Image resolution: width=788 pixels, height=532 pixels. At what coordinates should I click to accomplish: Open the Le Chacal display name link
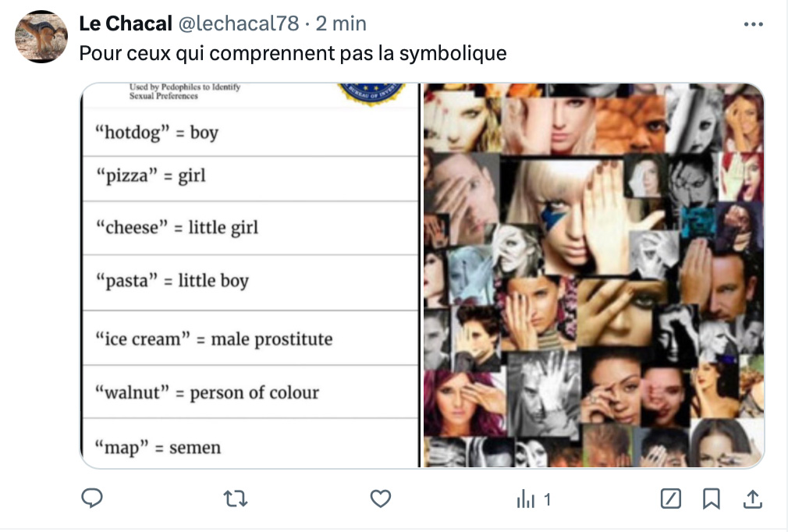126,23
